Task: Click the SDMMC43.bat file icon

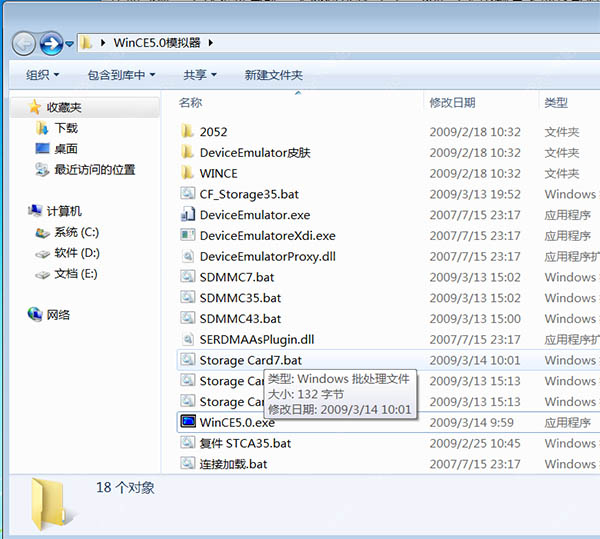Action: (188, 318)
